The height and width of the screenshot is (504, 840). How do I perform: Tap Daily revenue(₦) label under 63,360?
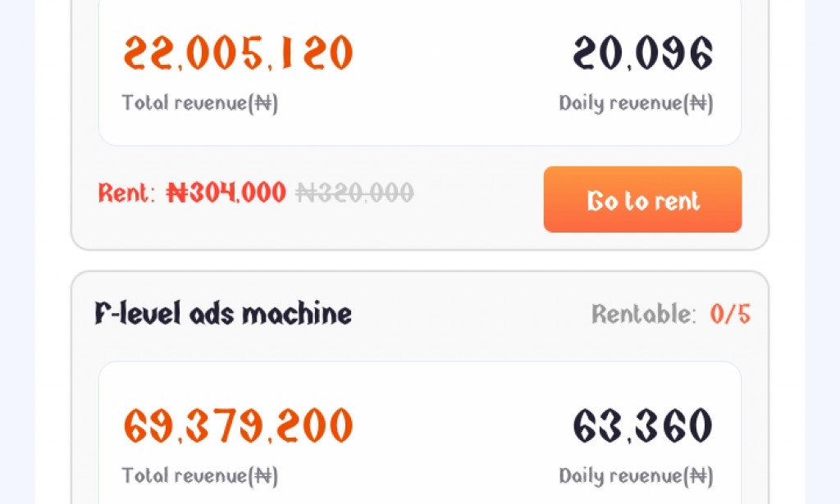click(635, 476)
